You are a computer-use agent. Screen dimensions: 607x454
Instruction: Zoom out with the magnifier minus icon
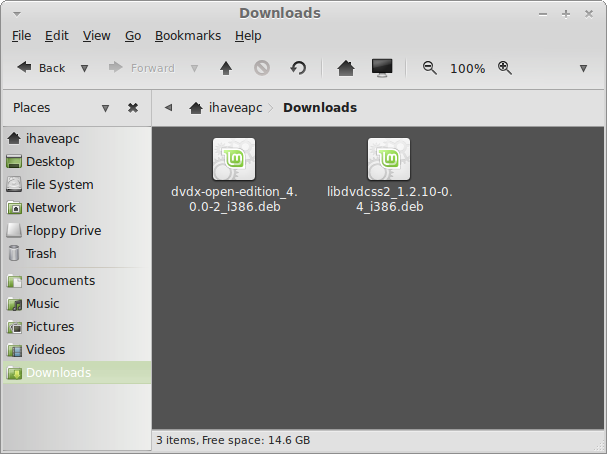coord(430,68)
